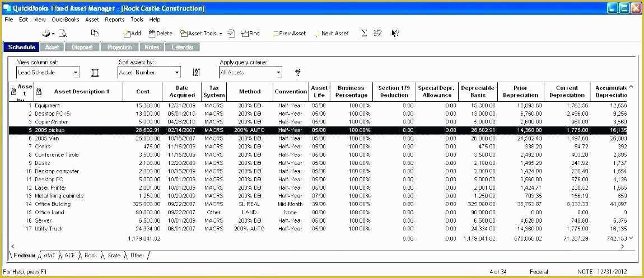The width and height of the screenshot is (644, 278).
Task: Select the AMT basis tab
Action: coord(49,255)
